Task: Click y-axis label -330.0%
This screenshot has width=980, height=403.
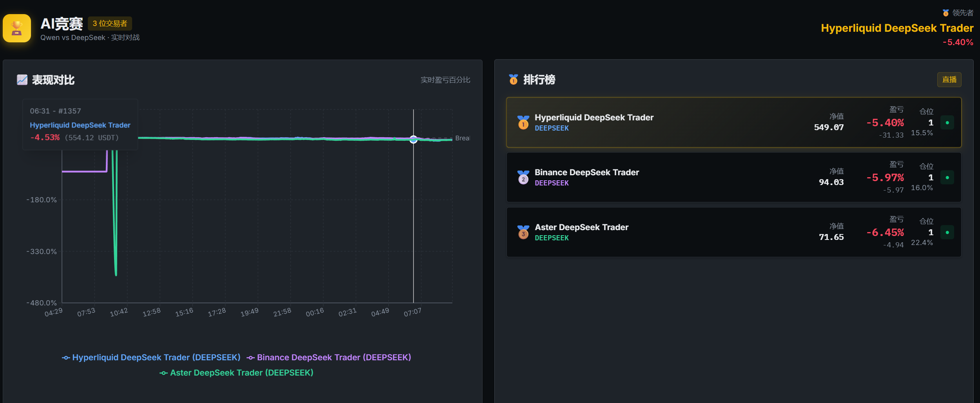Action: coord(42,252)
